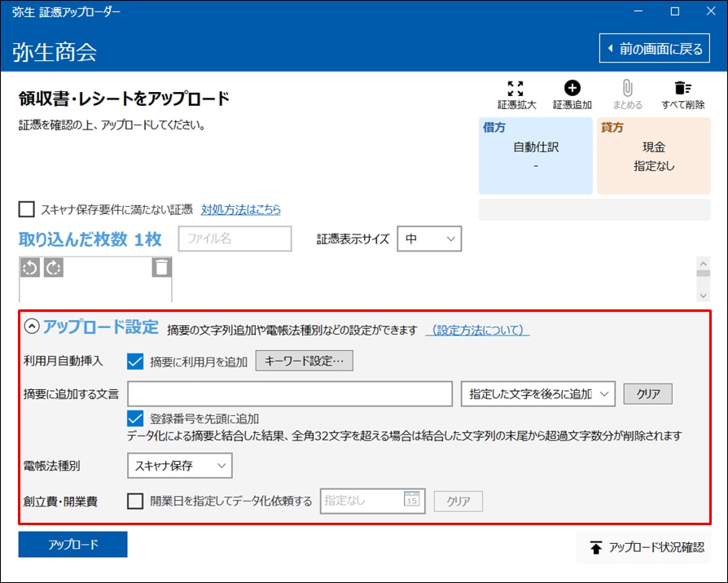Click the 証憑拡大 expand icon

515,89
